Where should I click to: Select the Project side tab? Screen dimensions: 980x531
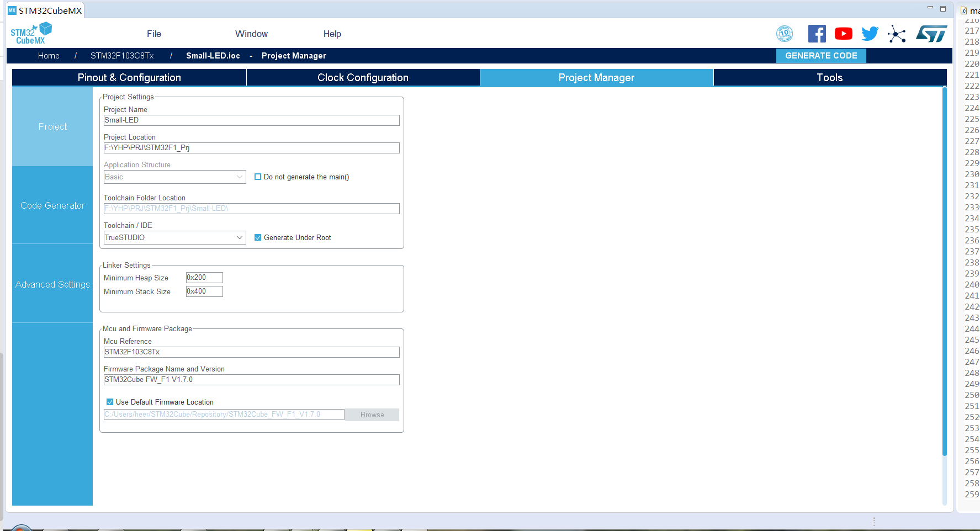point(52,126)
